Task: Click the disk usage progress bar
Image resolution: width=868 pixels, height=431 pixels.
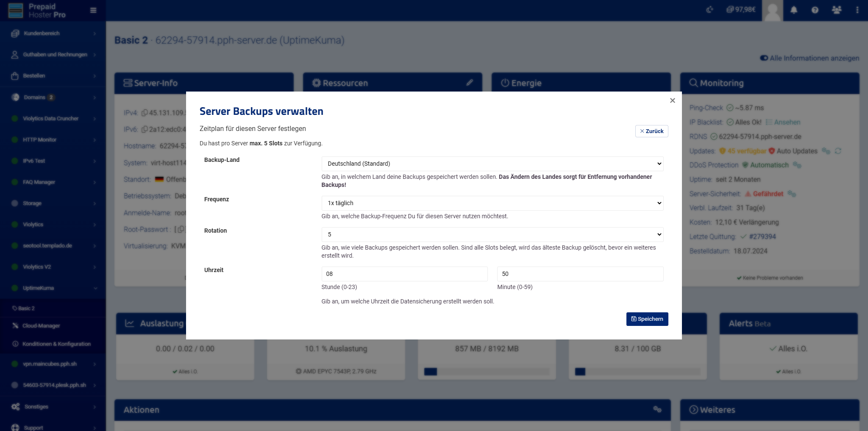Action: (637, 372)
